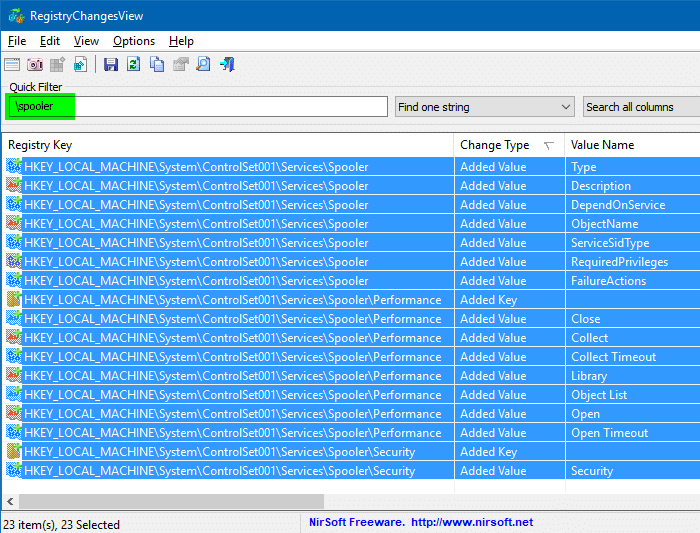700x533 pixels.
Task: Click the row icon for FailureActions value
Action: click(x=14, y=280)
